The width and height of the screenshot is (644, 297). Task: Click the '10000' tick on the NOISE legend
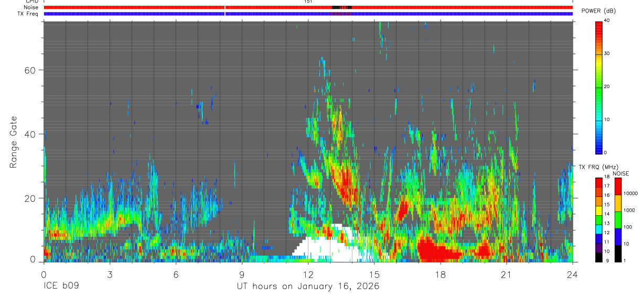coord(631,193)
